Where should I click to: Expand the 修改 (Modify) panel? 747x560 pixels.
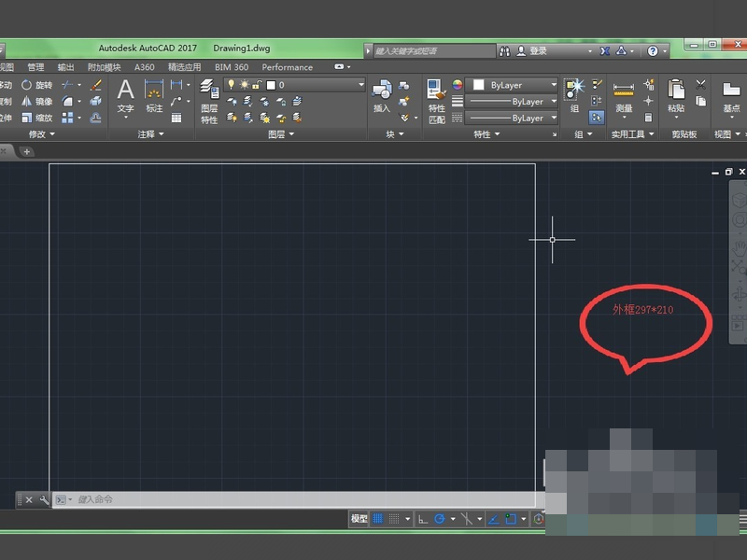pos(41,134)
